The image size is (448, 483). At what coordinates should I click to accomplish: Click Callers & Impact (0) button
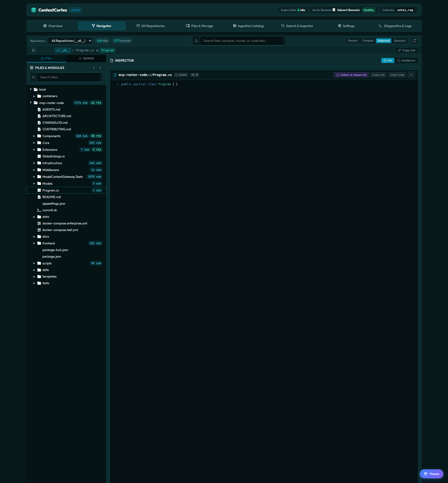[351, 75]
